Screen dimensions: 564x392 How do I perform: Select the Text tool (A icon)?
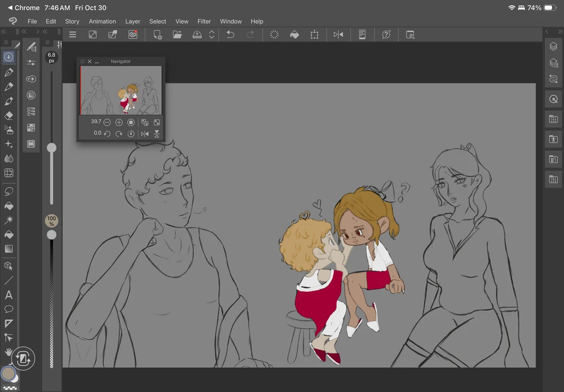8,295
